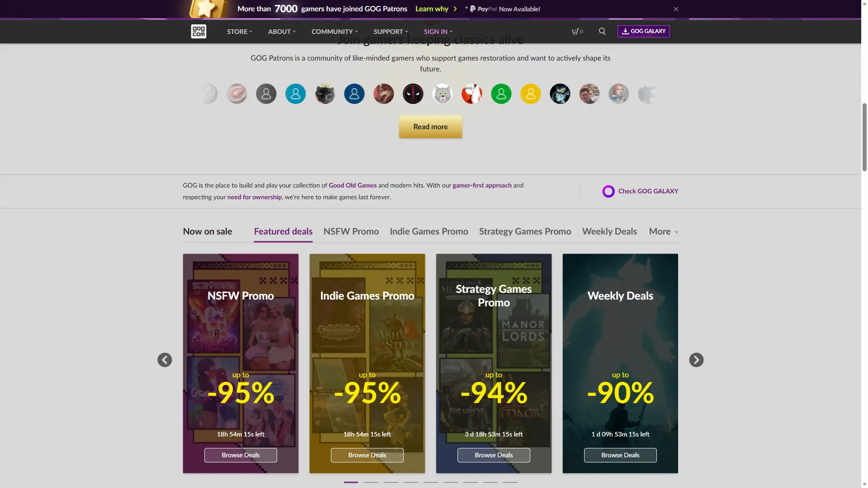Browse Deals on Strategy Games Promo card
868x488 pixels.
pyautogui.click(x=494, y=455)
